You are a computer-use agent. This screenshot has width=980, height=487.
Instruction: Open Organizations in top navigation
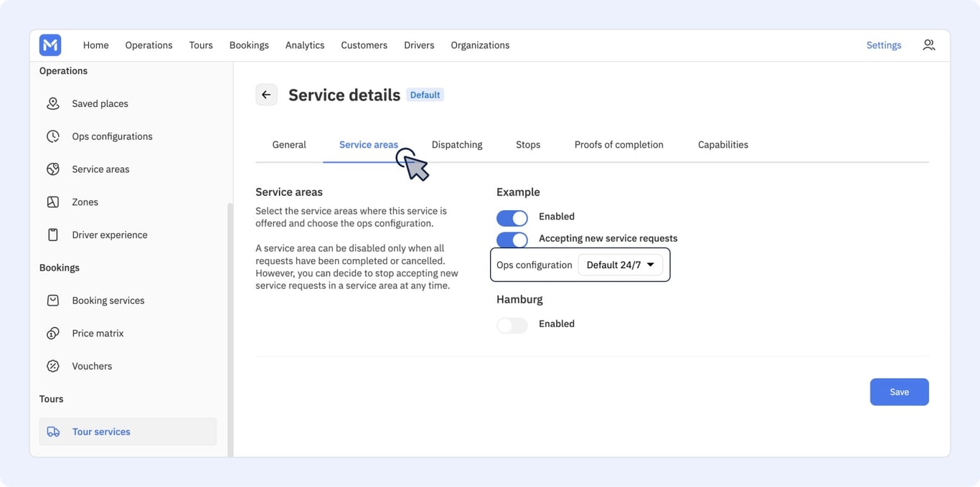pos(480,45)
